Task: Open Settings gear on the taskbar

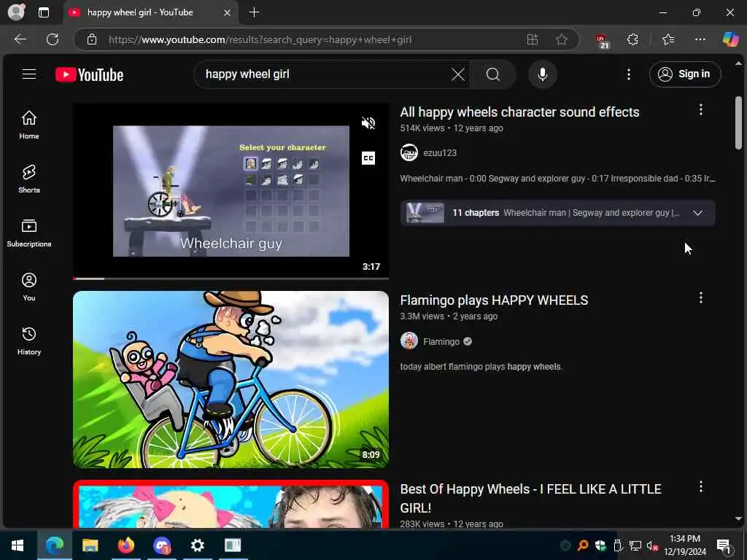Action: (x=197, y=545)
